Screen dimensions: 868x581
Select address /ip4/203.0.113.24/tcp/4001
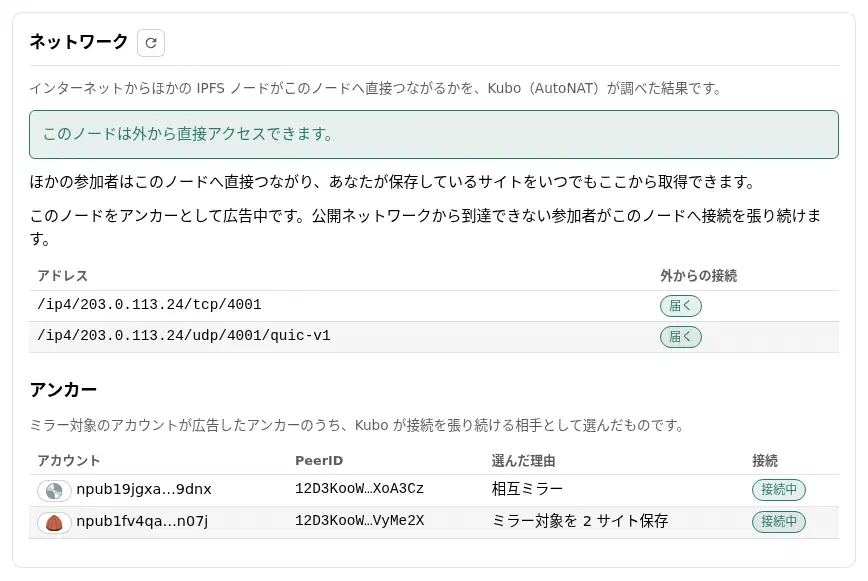point(149,304)
